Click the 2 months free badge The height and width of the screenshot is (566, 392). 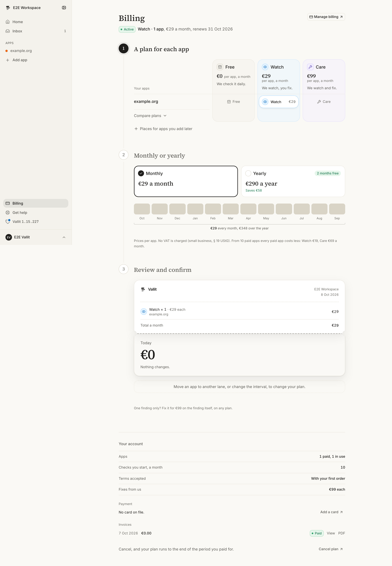328,173
